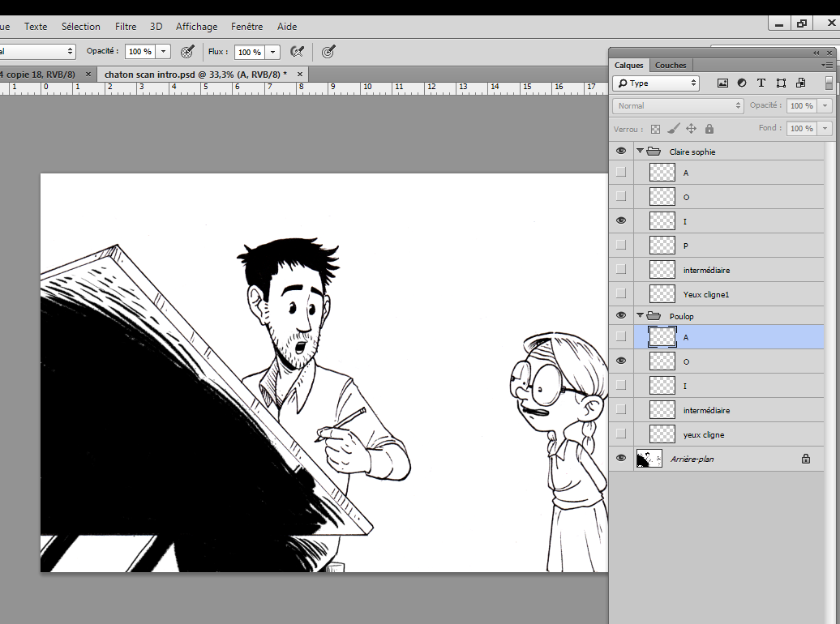This screenshot has width=840, height=624.
Task: Filter layers by text type
Action: [761, 83]
